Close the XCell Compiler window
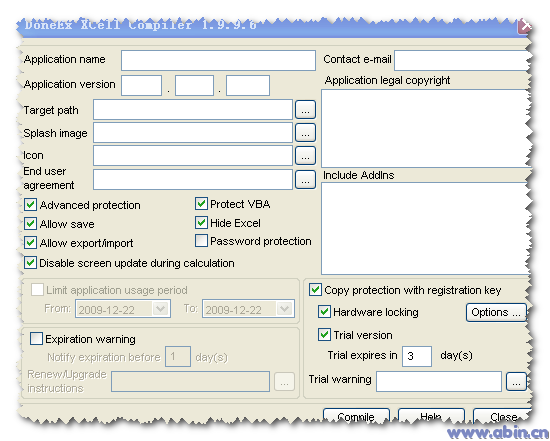Screen dimensions: 550x441 click(524, 26)
